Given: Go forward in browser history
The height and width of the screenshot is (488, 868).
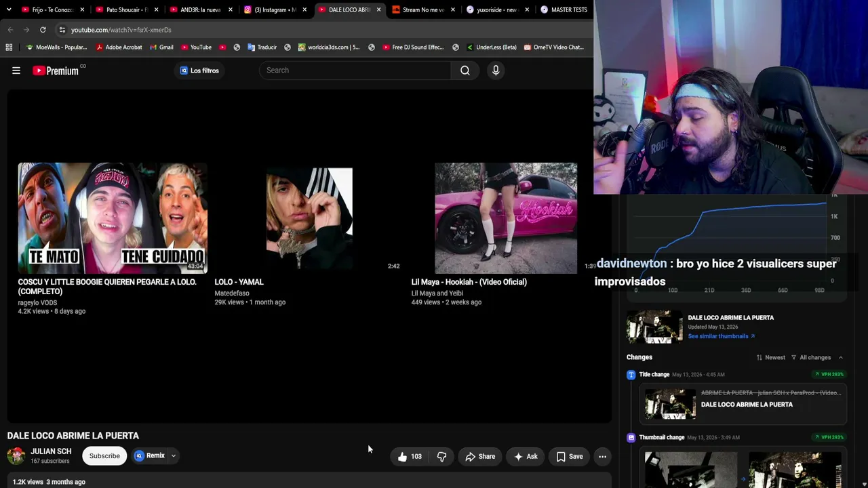Looking at the screenshot, I should [x=26, y=30].
